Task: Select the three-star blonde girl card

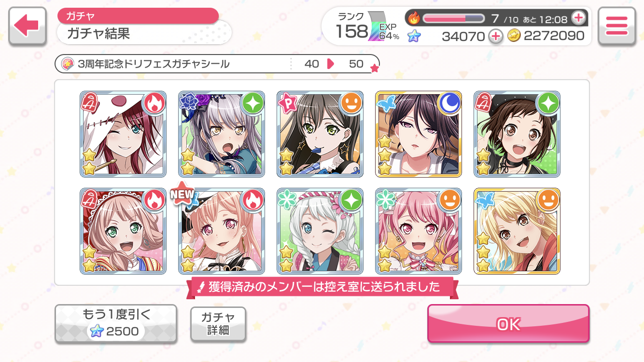Action: (x=517, y=231)
